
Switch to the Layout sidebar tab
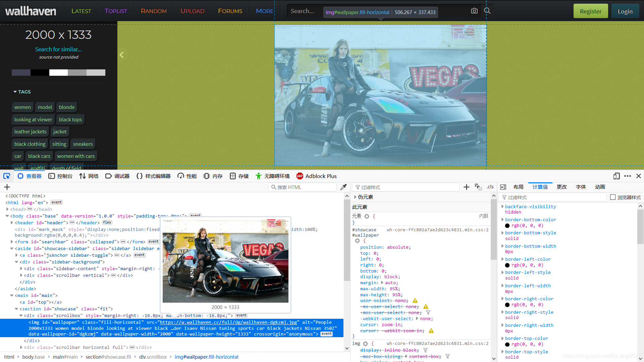click(x=518, y=187)
